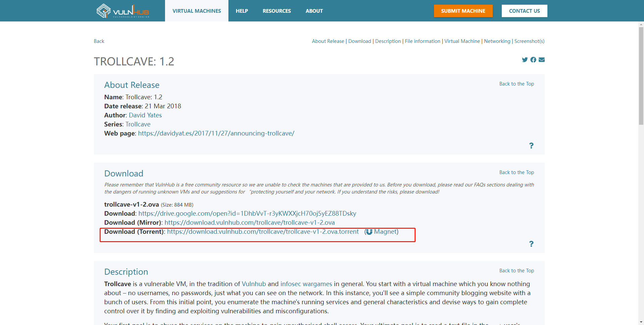Click the 'Size: 884 MB' text
This screenshot has width=644, height=325.
pyautogui.click(x=177, y=205)
